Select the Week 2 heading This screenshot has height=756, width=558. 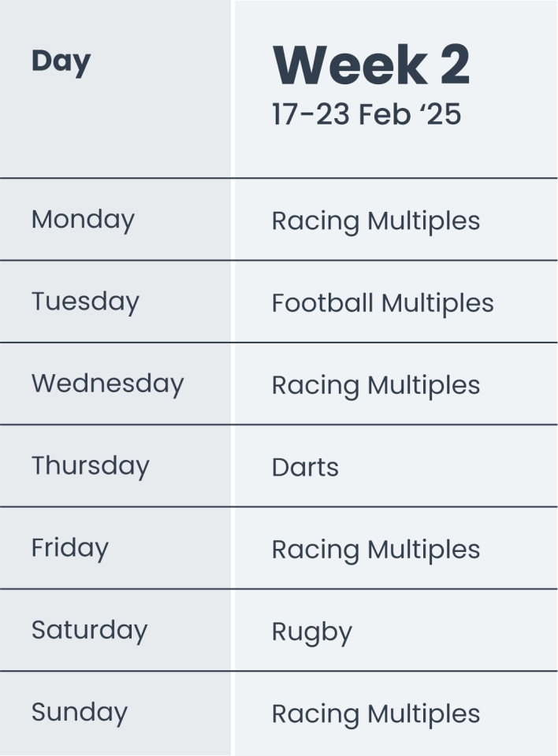(370, 65)
